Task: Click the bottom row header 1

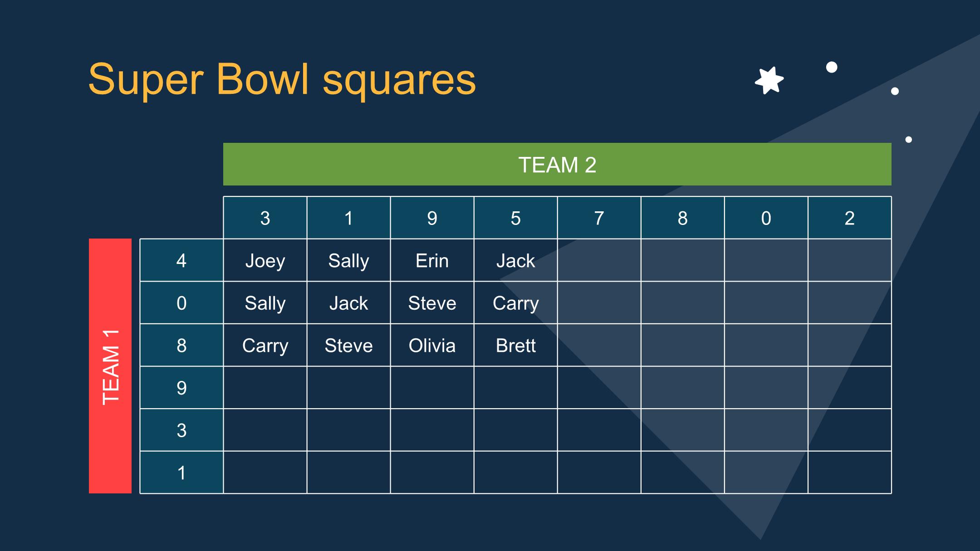Action: [x=181, y=473]
